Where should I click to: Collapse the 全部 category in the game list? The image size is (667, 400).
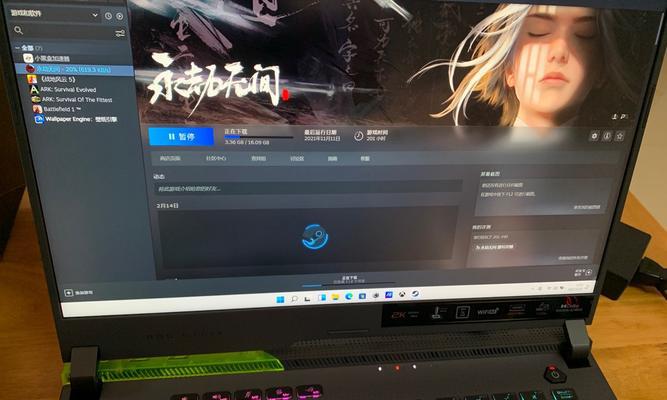click(17, 48)
